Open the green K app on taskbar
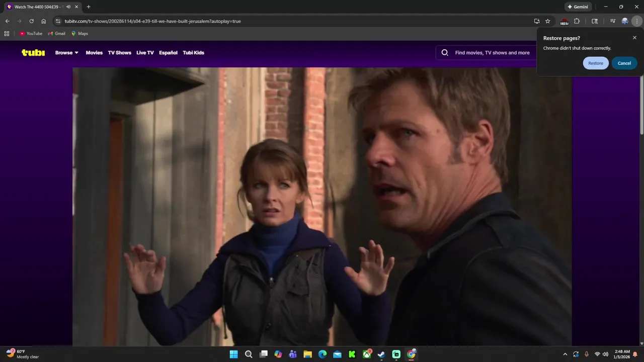The image size is (644, 362). coord(352,354)
